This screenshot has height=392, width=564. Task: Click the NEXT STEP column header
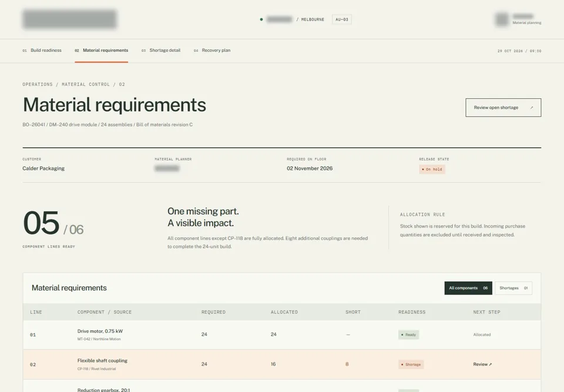coord(486,312)
